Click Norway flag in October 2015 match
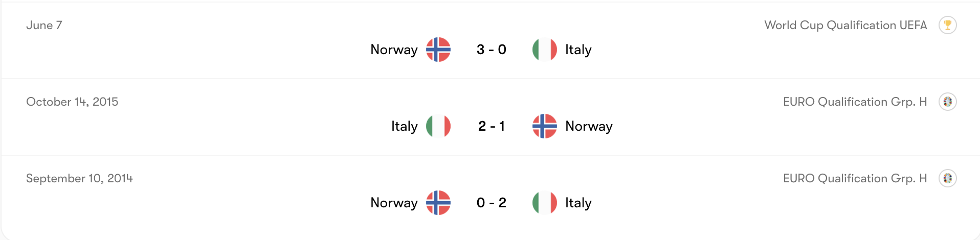Viewport: 980px width, 240px height. pos(544,126)
